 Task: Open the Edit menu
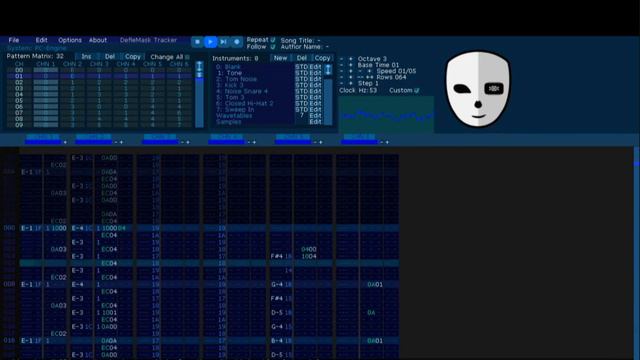[x=41, y=40]
